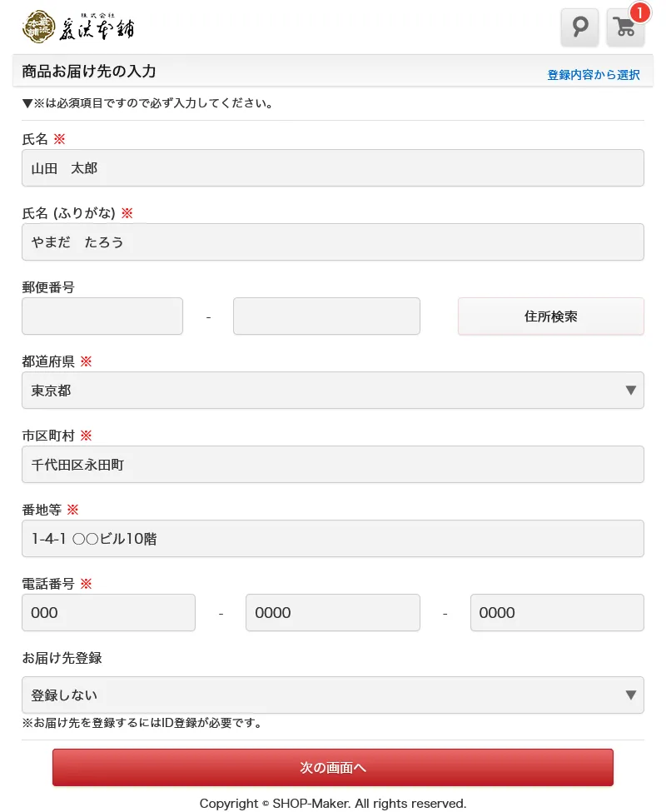The height and width of the screenshot is (812, 666).
Task: Click the first 郵便番号 postal code box
Action: pos(102,316)
